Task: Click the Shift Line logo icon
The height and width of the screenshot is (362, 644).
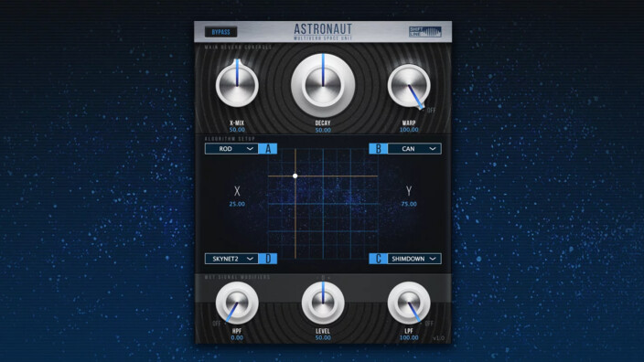Action: pyautogui.click(x=425, y=32)
